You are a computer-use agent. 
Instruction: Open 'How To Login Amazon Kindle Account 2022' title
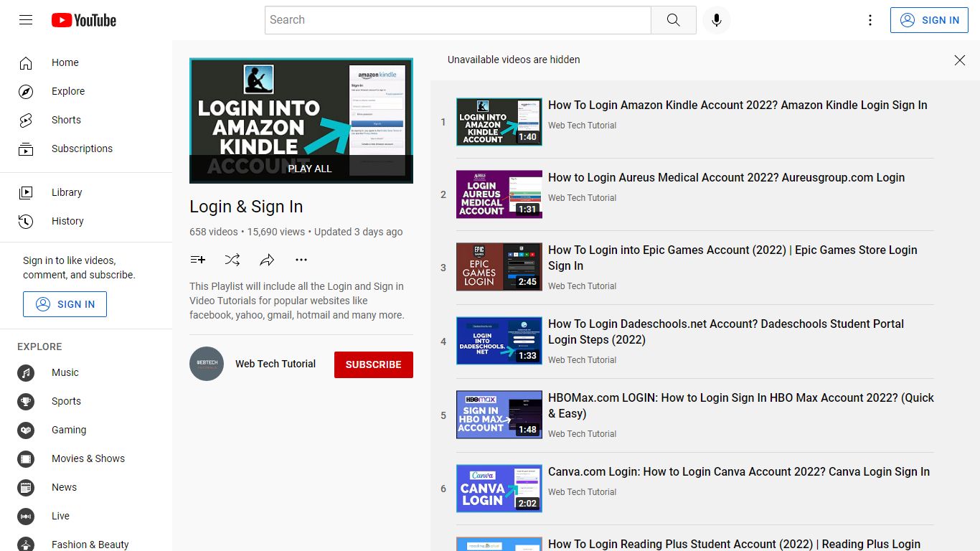(738, 105)
